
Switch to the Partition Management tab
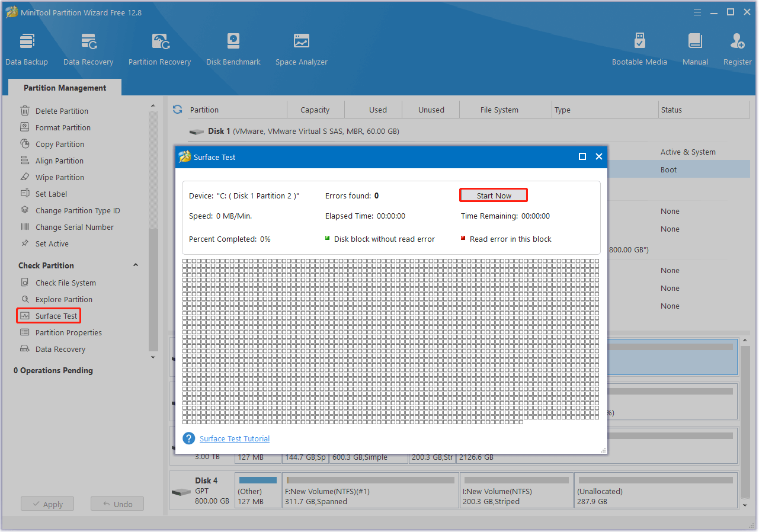tap(65, 88)
